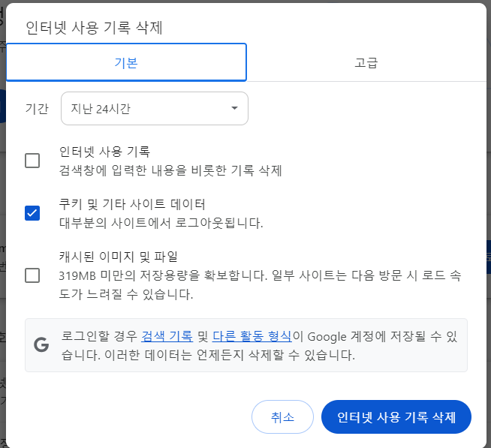
Task: Click the 319MB 미만의 저장용량 description text
Action: click(260, 285)
